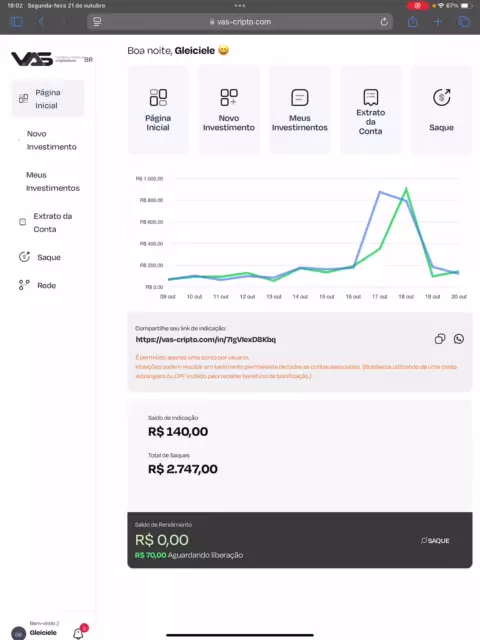Image resolution: width=480 pixels, height=640 pixels.
Task: Open Safari share sheet icon
Action: pos(413,22)
